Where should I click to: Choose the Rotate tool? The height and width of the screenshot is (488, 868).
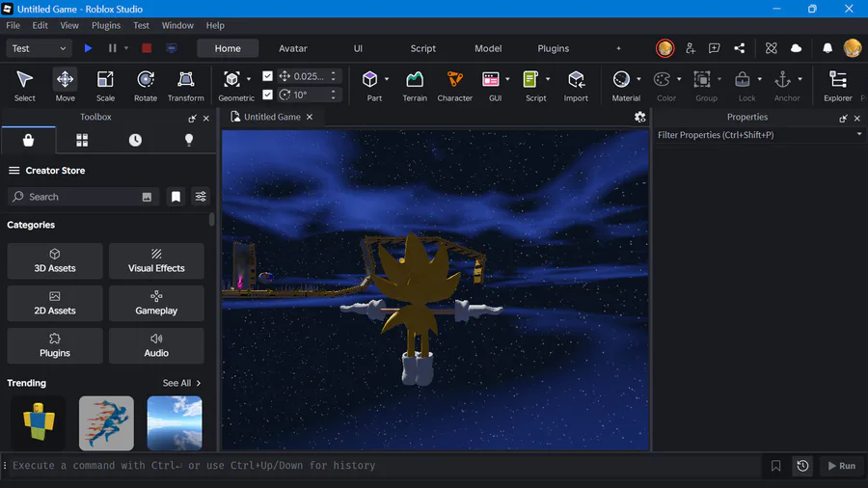click(x=146, y=86)
